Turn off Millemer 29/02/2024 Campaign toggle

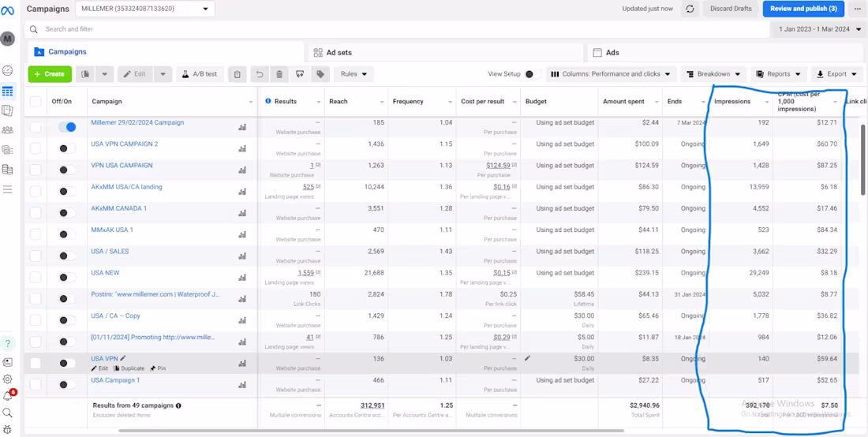coord(67,127)
